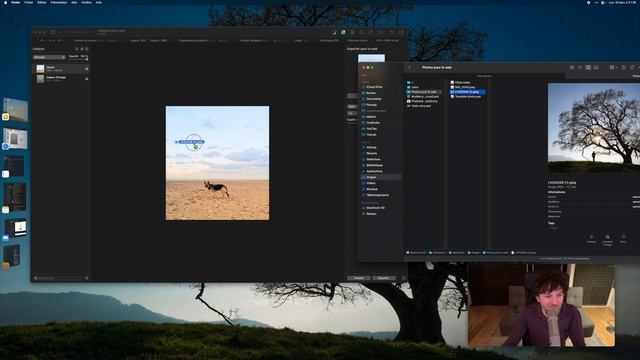
Task: Click the layers search field
Action: (x=59, y=278)
